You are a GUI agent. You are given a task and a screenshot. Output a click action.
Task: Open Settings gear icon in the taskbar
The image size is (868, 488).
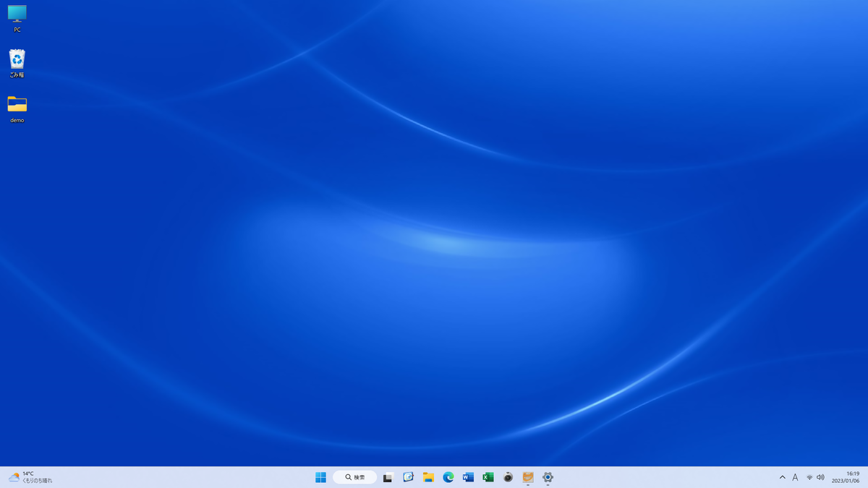pyautogui.click(x=548, y=477)
